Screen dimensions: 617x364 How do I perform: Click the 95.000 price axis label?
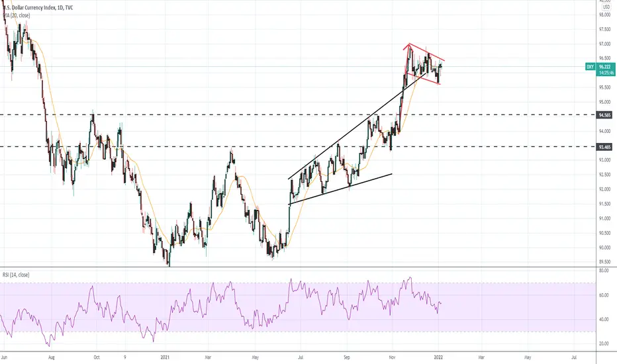[604, 102]
